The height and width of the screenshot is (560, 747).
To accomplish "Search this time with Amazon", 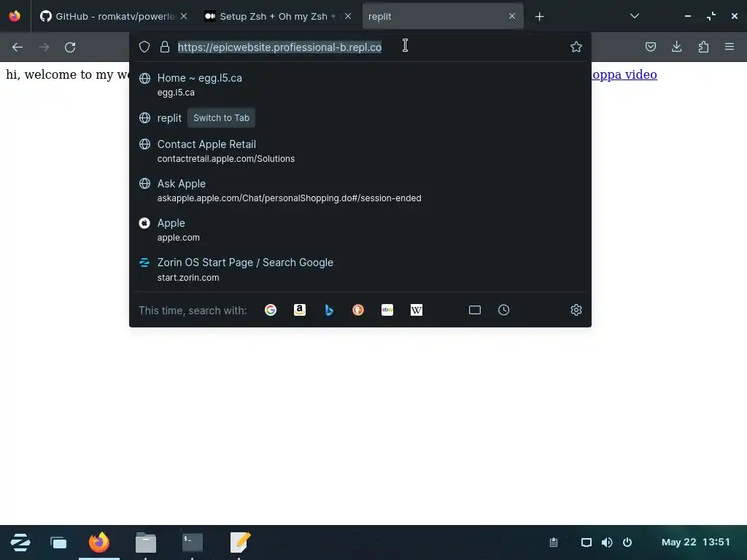I will tap(300, 310).
